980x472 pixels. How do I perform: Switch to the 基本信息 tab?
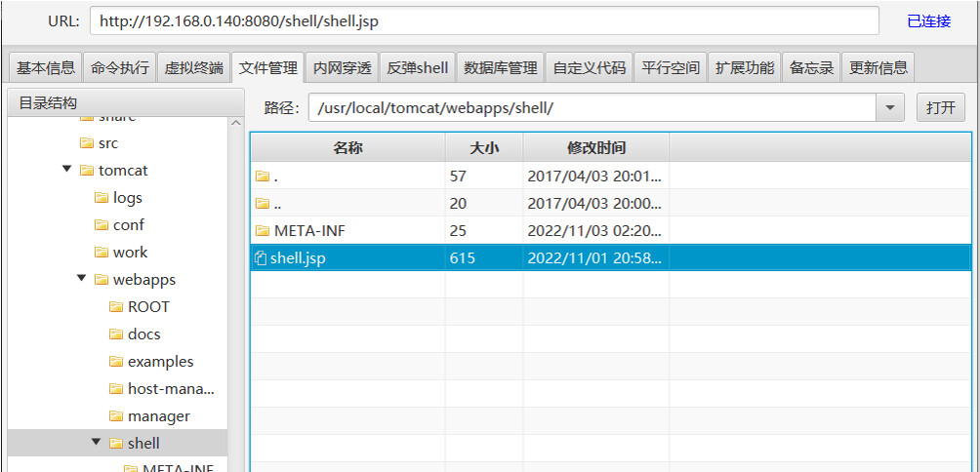(46, 68)
